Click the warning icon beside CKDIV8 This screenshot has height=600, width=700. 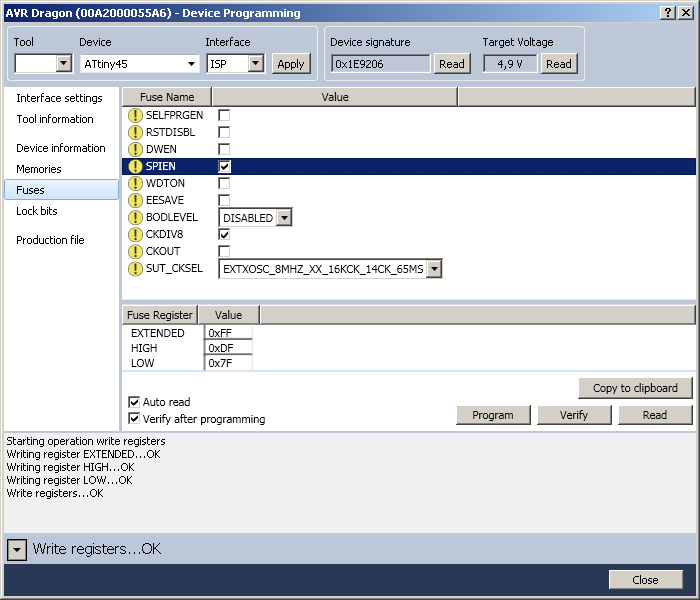(x=135, y=234)
